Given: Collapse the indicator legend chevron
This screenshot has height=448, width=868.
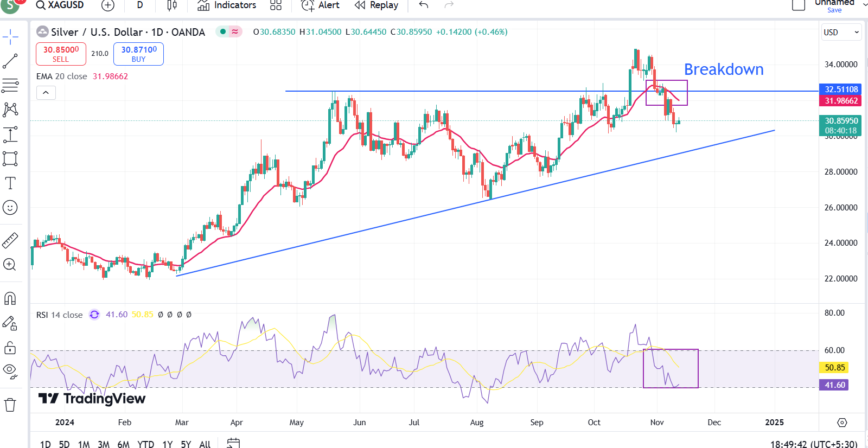Looking at the screenshot, I should pos(46,93).
